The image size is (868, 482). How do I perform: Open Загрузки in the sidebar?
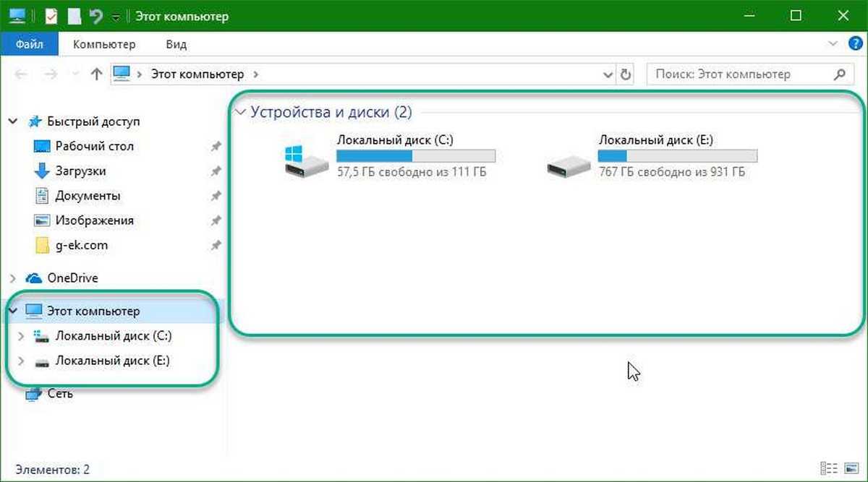point(80,171)
